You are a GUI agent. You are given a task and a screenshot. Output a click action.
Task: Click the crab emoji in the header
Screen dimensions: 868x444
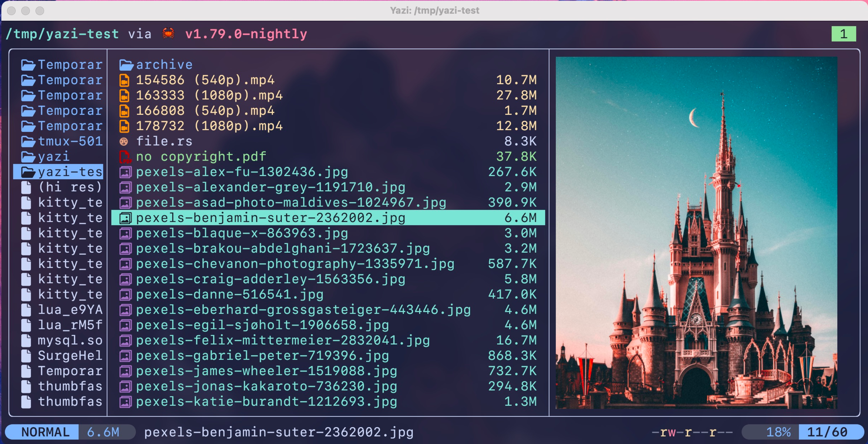pos(168,34)
